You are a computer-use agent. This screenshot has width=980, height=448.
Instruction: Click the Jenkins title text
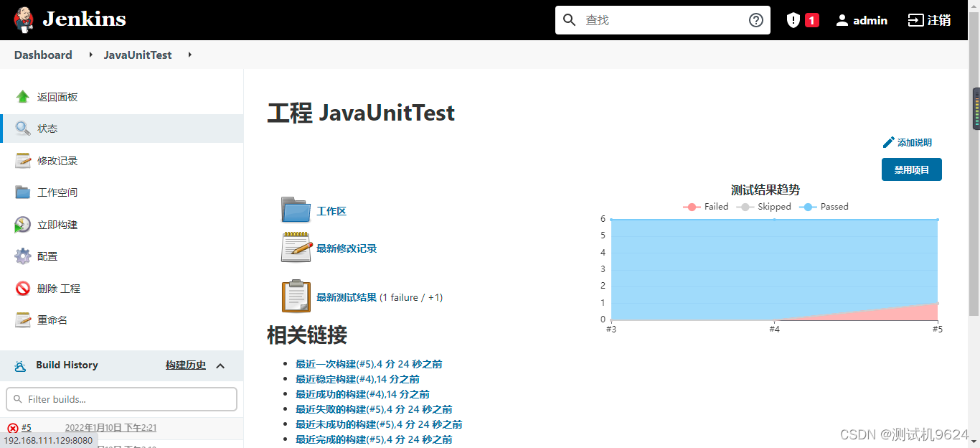pos(84,19)
